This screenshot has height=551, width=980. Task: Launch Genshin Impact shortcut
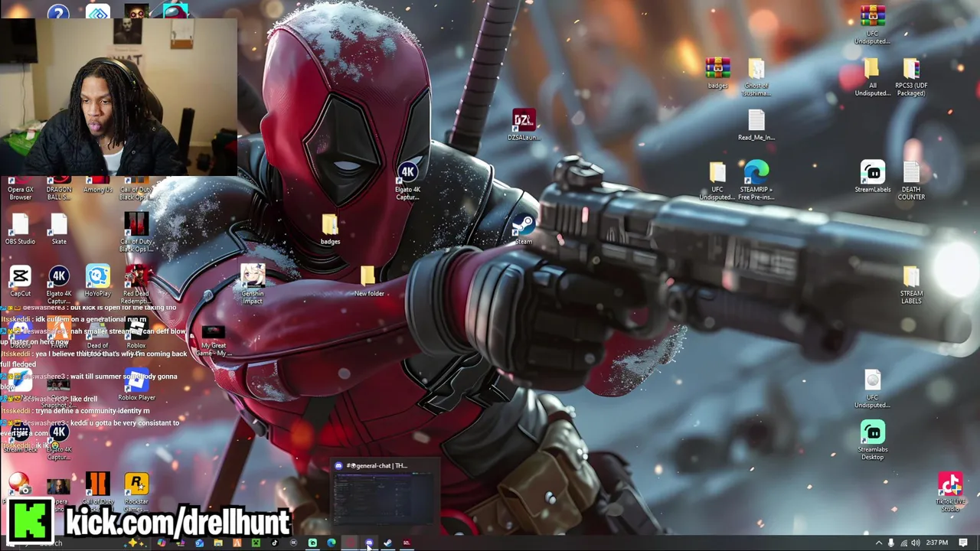(x=253, y=284)
